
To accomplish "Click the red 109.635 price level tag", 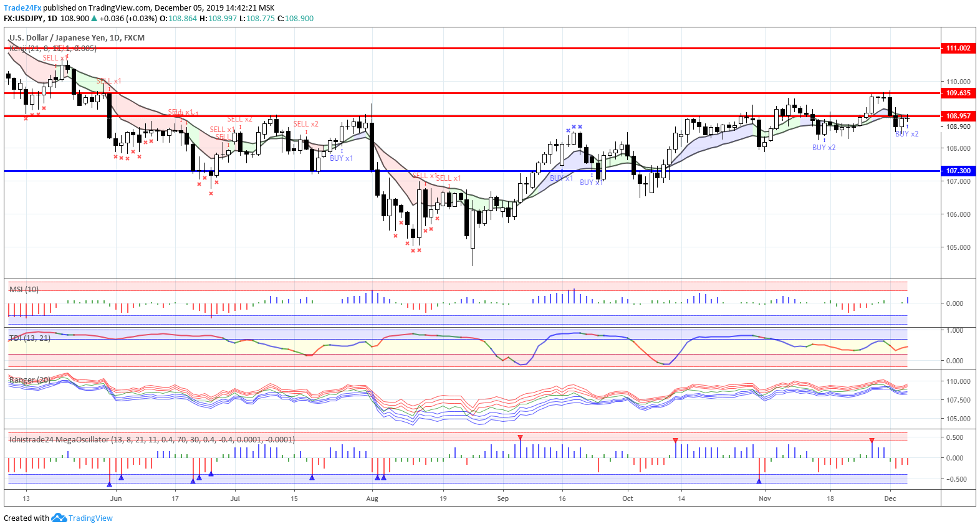I will point(958,93).
